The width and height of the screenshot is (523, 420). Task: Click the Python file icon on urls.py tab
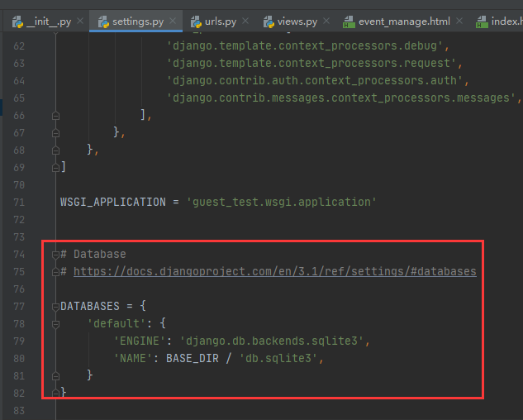point(196,22)
